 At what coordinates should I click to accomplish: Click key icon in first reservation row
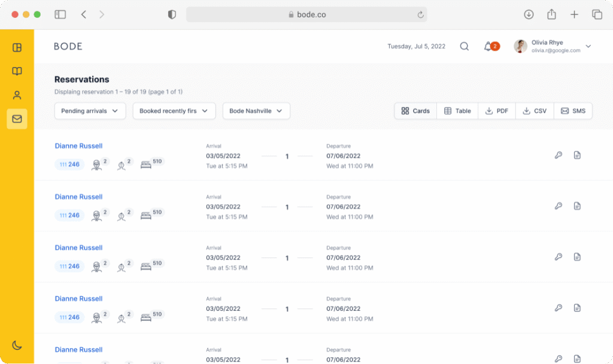pos(559,155)
